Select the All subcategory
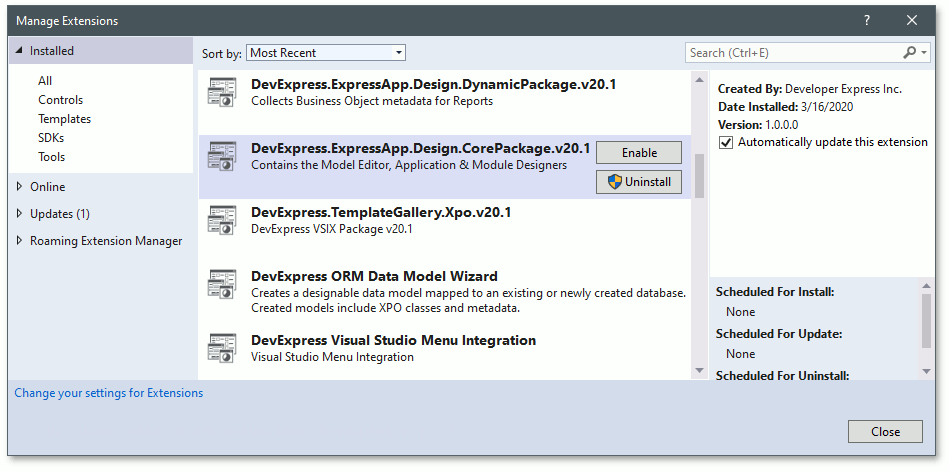This screenshot has width=949, height=471. coord(45,81)
